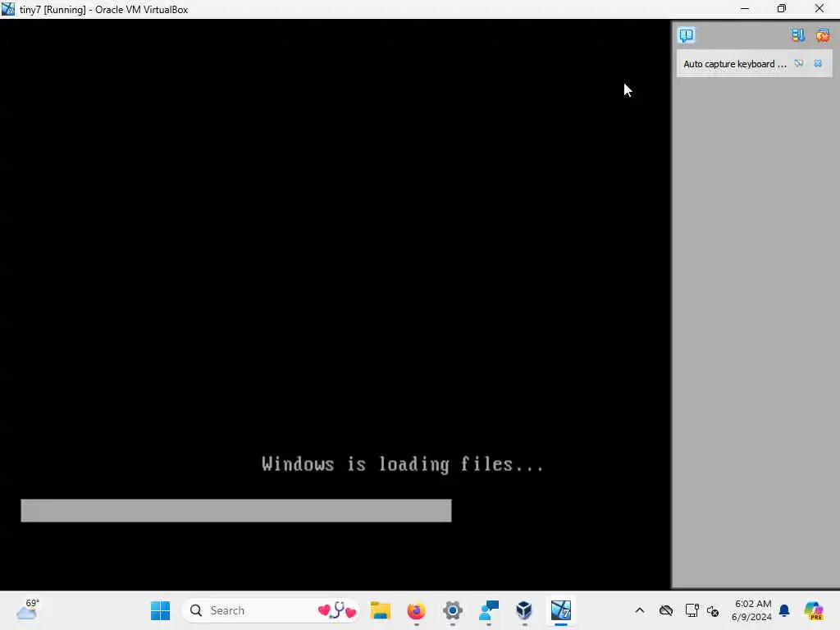Close the tiny7 VirtualBox window
840x630 pixels.
point(819,8)
